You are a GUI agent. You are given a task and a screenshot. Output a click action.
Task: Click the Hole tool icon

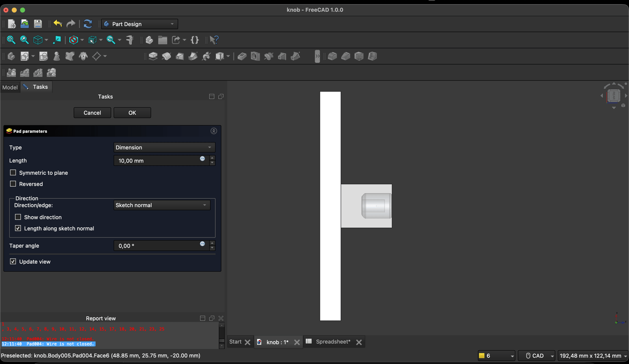point(255,57)
